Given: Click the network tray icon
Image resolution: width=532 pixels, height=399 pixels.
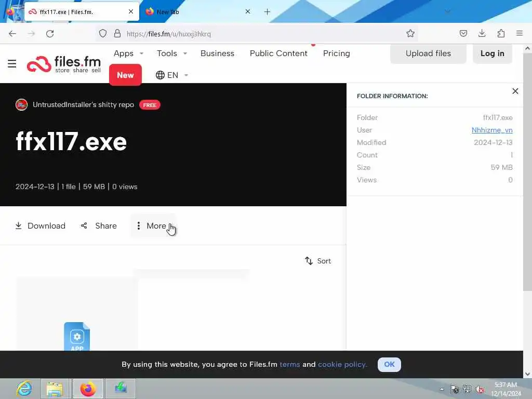Looking at the screenshot, I should 467,389.
